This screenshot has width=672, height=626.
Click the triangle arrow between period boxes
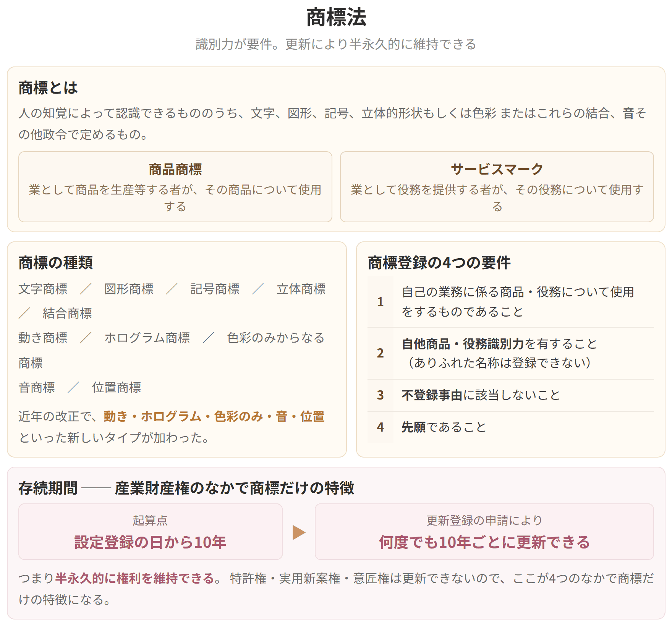[299, 532]
